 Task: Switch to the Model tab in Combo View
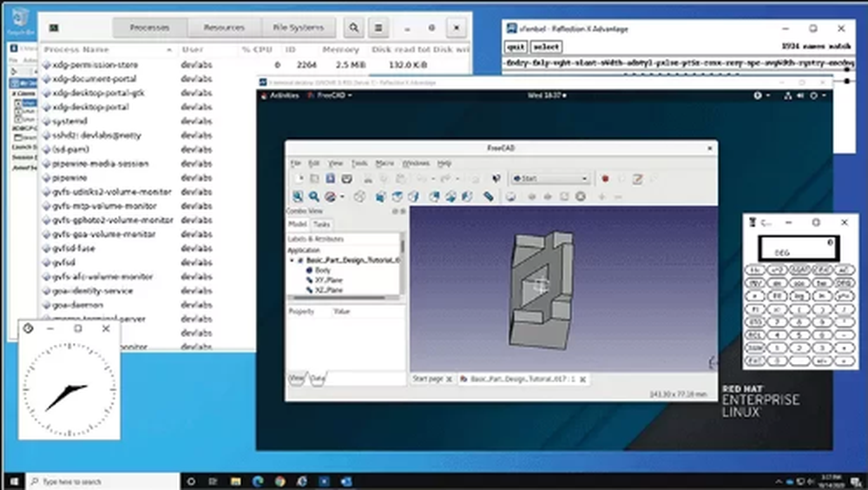point(298,224)
